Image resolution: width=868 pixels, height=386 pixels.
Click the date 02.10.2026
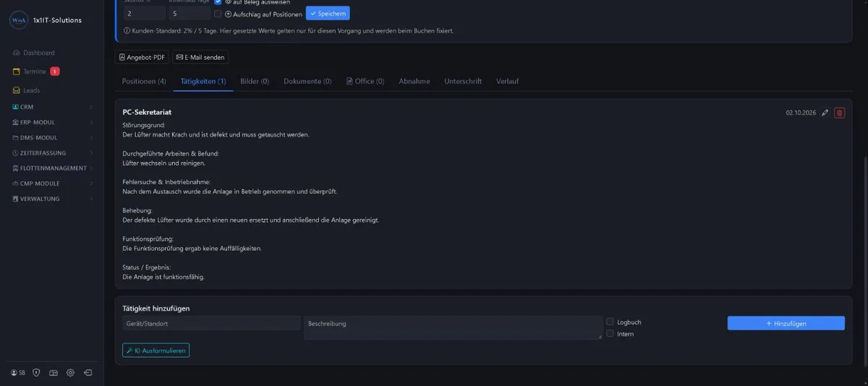pos(801,113)
